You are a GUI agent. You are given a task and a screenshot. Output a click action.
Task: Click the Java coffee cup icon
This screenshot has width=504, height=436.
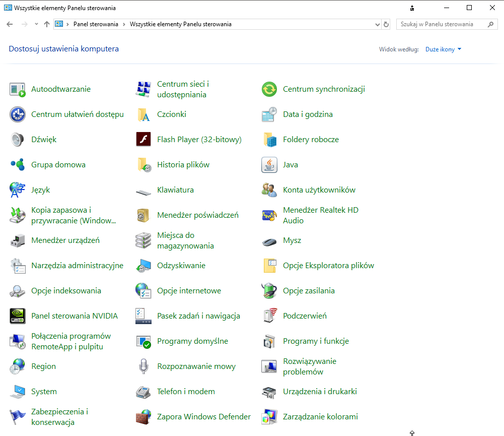[269, 165]
